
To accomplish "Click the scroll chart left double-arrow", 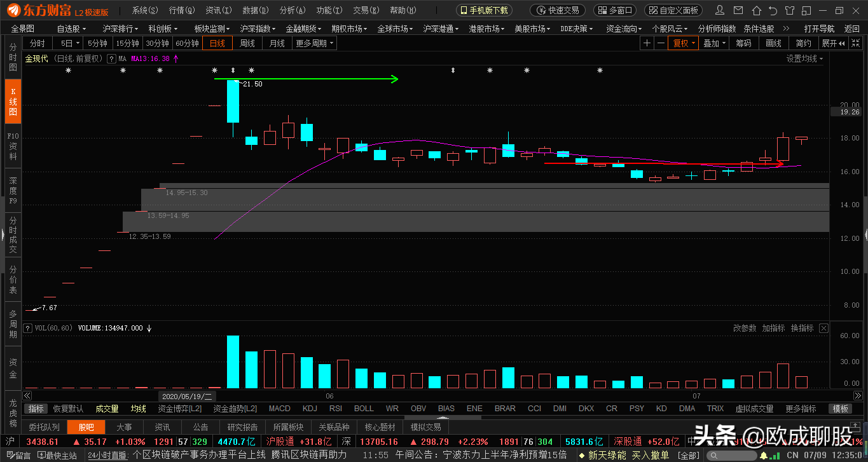I will coord(27,395).
